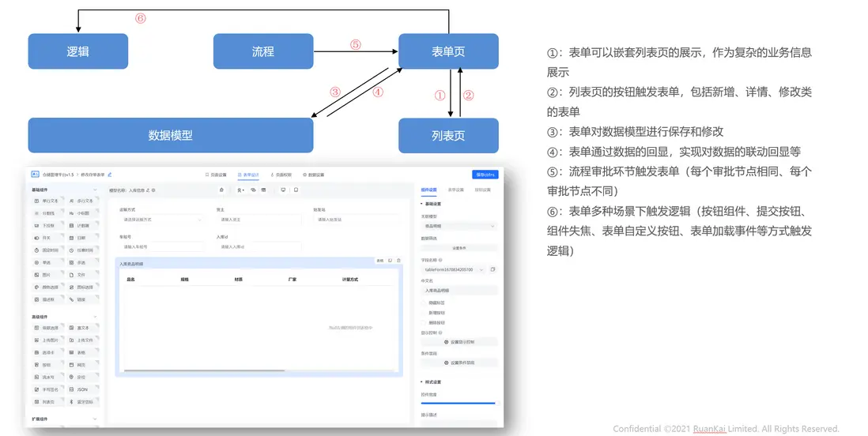868x436 pixels.
Task: Select the 多选 multi-select component
Action: click(82, 262)
